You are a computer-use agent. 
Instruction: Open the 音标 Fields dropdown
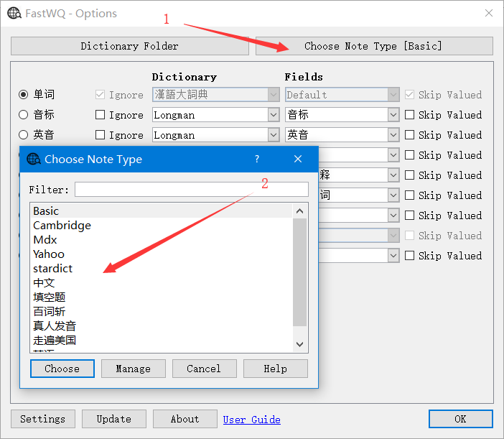point(393,115)
